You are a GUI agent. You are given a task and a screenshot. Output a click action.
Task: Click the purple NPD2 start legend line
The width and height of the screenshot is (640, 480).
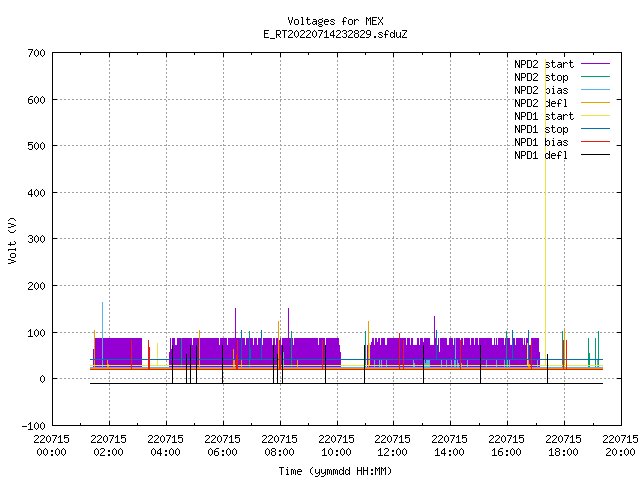point(596,64)
